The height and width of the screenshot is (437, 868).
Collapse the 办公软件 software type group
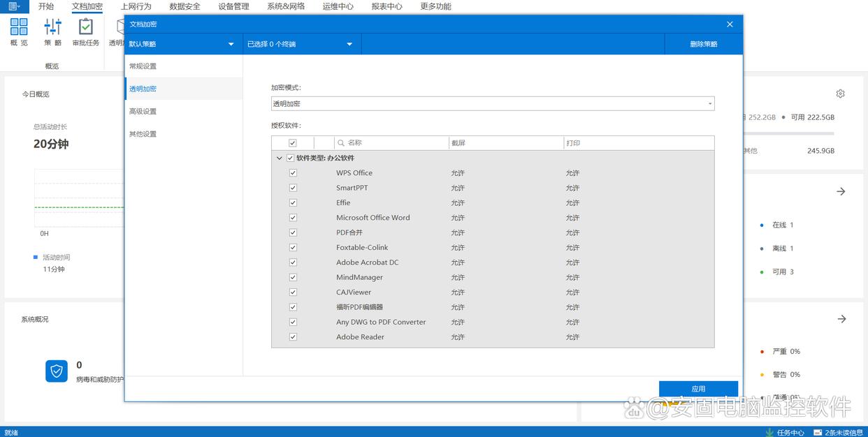pyautogui.click(x=280, y=158)
